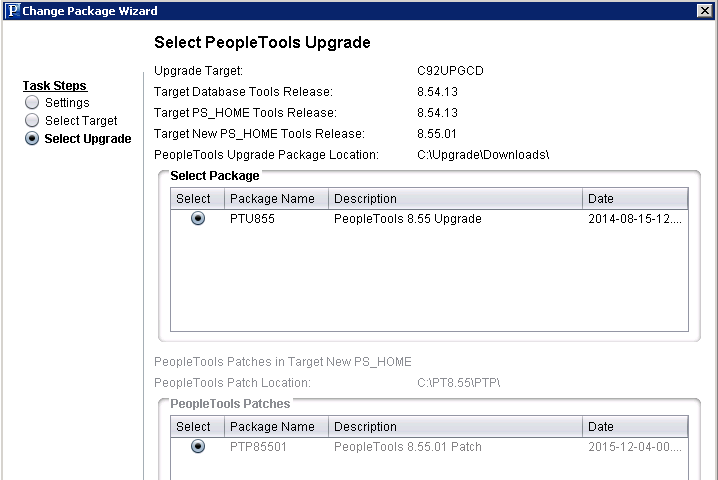Click Select column header in PeopleTools Patches table
This screenshot has width=718, height=480.
point(197,426)
